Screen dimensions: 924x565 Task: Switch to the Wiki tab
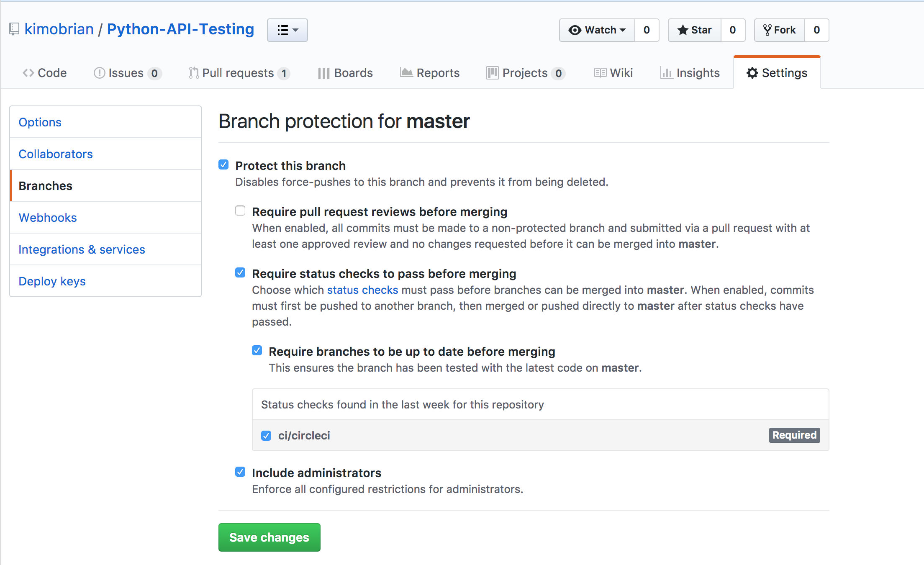click(x=613, y=72)
